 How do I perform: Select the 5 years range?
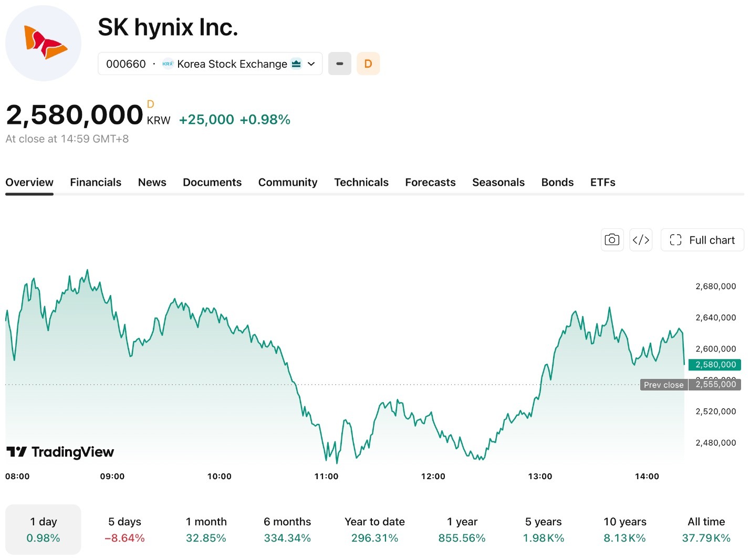tap(544, 530)
